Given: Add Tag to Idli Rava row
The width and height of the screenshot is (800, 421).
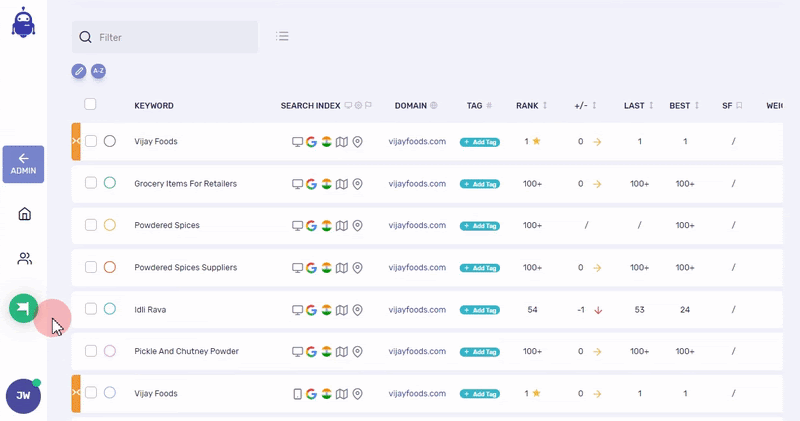Looking at the screenshot, I should click(480, 310).
